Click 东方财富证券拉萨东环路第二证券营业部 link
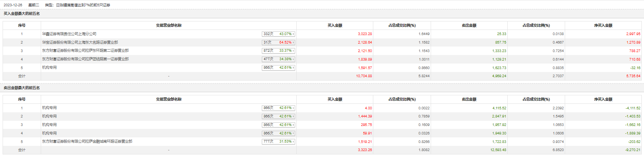Screen dimensions: 644x157 point(85,51)
